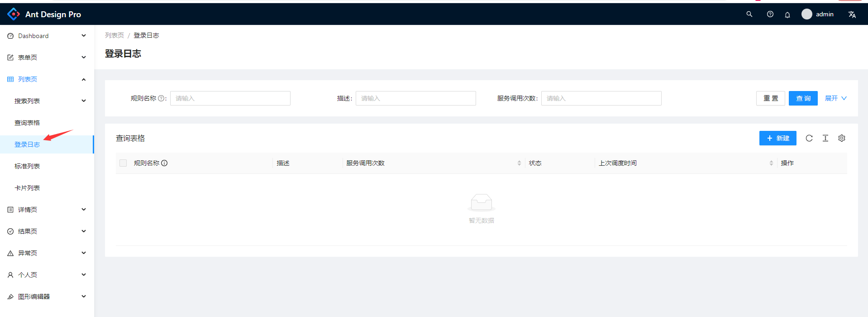This screenshot has width=868, height=317.
Task: Open the 查询表格 menu item
Action: [47, 123]
